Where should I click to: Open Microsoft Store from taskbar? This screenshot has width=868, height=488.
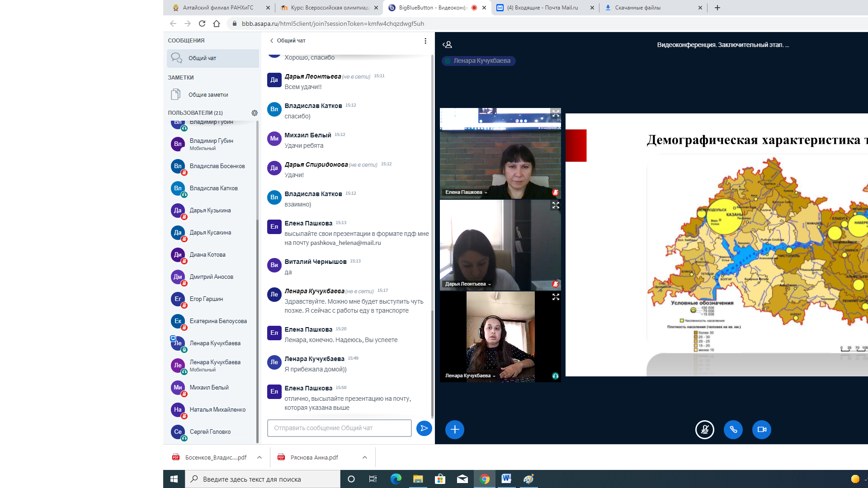pos(440,479)
